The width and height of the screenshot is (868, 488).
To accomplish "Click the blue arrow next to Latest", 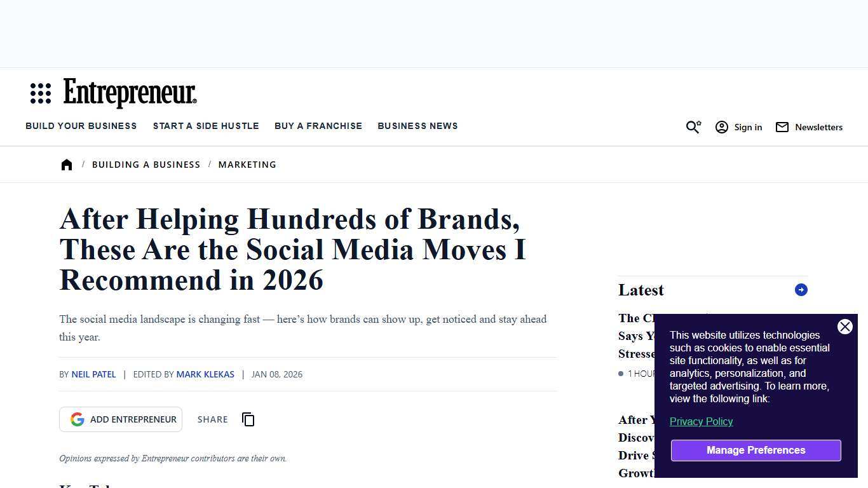I will pyautogui.click(x=801, y=290).
